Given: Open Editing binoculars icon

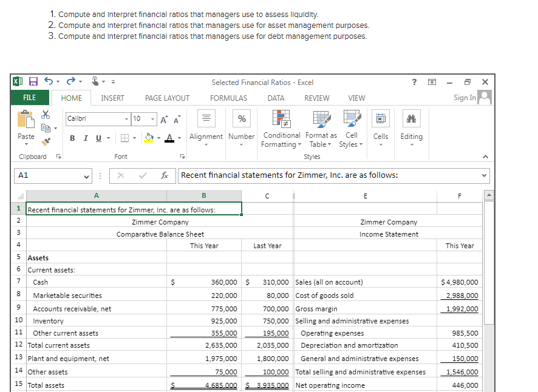Looking at the screenshot, I should 411,118.
